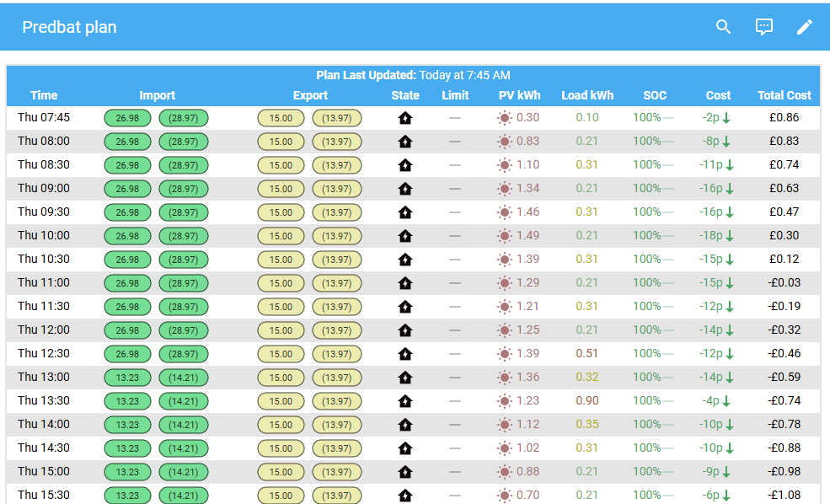Click the state house icon for Thu 08:00
Screen dimensions: 830x504
(405, 142)
